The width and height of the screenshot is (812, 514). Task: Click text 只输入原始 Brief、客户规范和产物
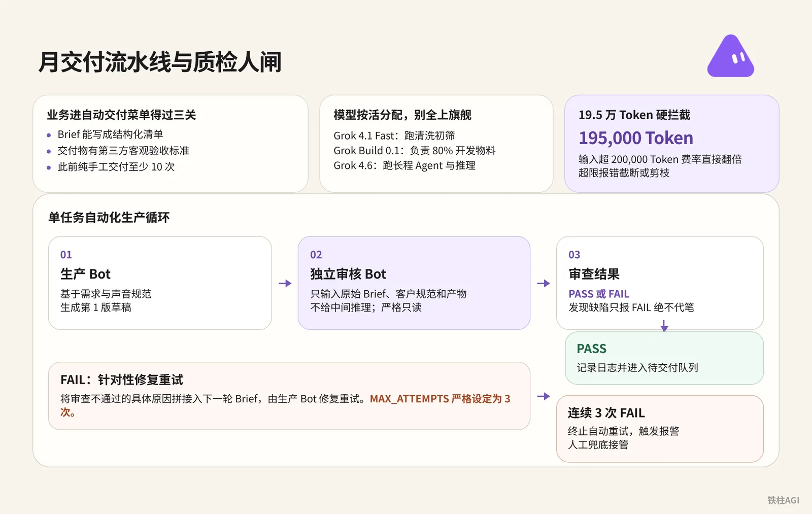pyautogui.click(x=388, y=294)
